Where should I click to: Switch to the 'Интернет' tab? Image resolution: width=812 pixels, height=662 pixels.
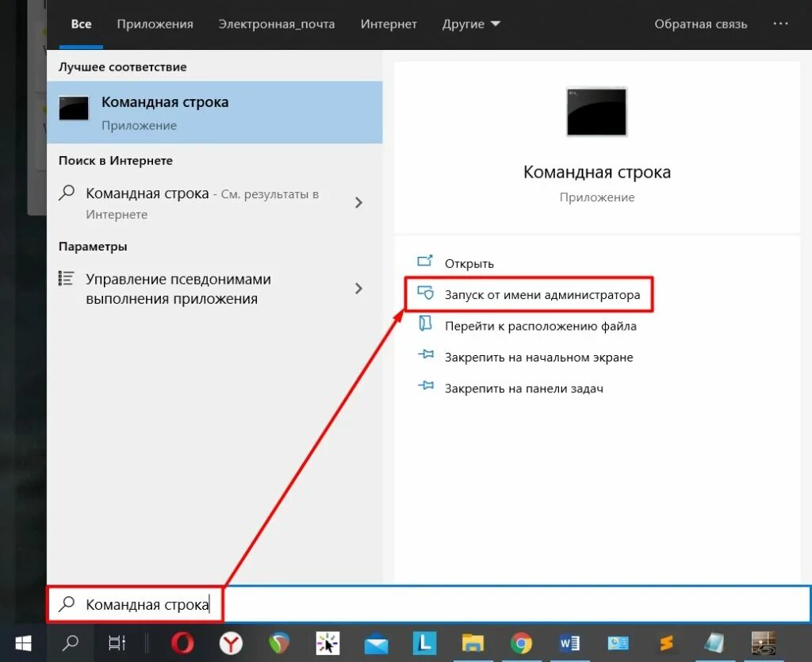(389, 25)
